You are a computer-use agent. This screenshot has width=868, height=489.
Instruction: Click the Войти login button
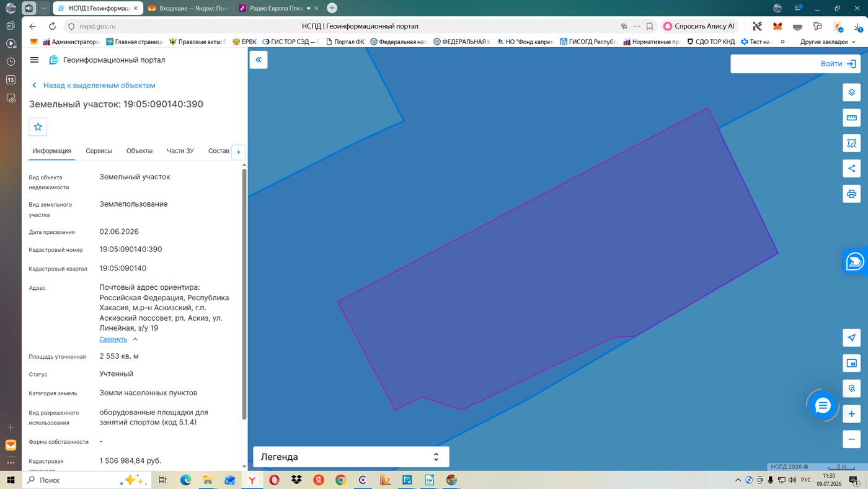click(x=794, y=64)
